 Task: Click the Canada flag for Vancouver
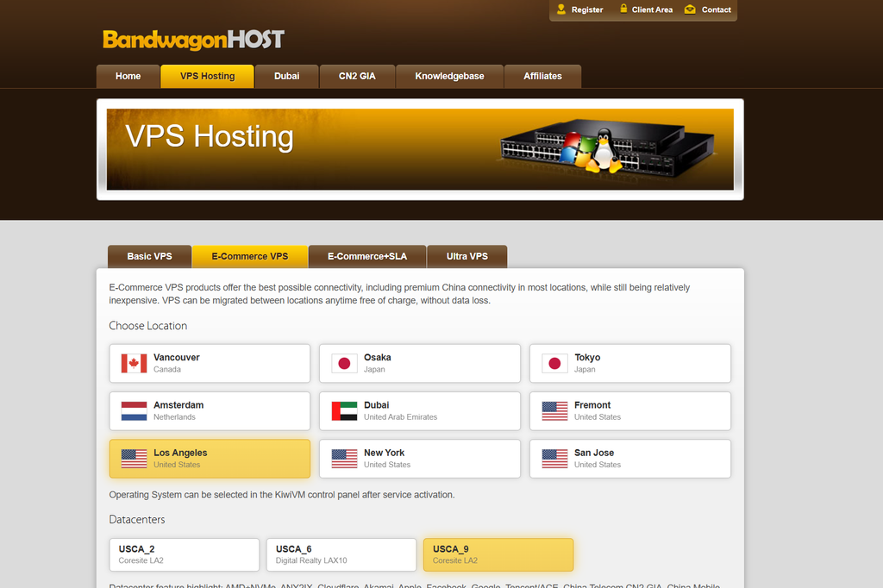(x=134, y=363)
